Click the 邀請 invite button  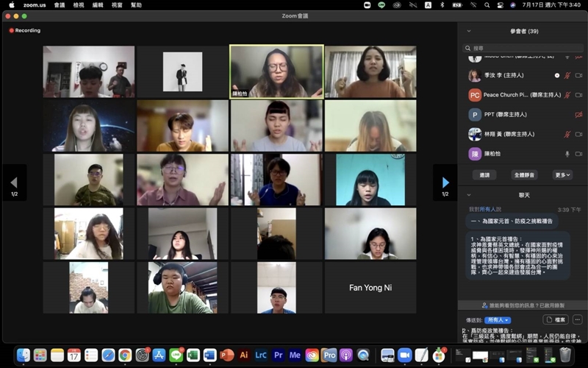click(484, 174)
